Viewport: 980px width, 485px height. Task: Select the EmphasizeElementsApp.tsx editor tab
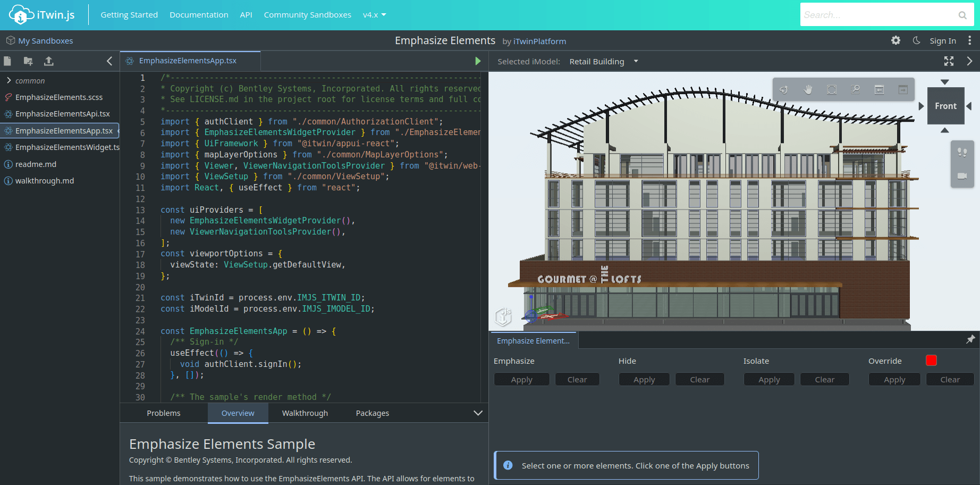click(190, 61)
